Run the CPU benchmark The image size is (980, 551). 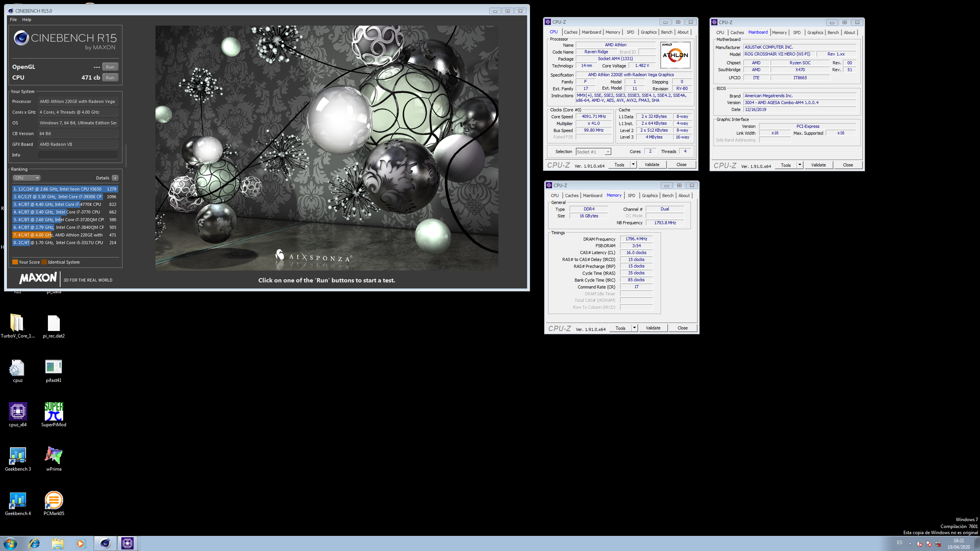[x=110, y=78]
